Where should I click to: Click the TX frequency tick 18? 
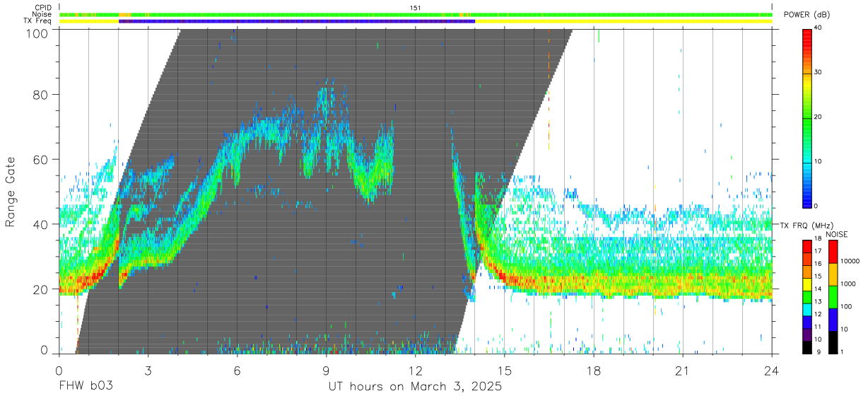point(819,240)
